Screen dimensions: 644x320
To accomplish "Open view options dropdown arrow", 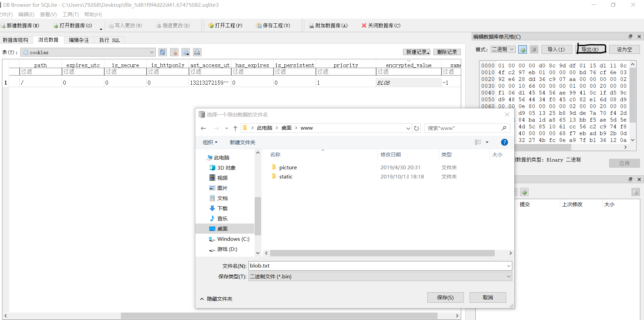I will click(x=487, y=142).
